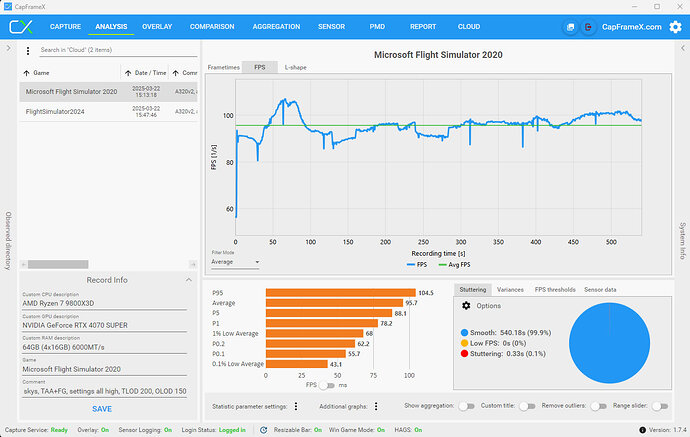Switch to the SENSOR tab
Viewport: 690px width, 437px height.
pyautogui.click(x=331, y=27)
